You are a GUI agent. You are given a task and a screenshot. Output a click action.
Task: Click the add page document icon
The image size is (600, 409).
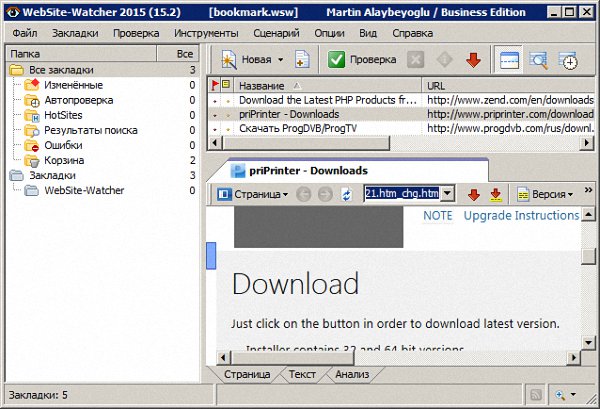pyautogui.click(x=301, y=60)
